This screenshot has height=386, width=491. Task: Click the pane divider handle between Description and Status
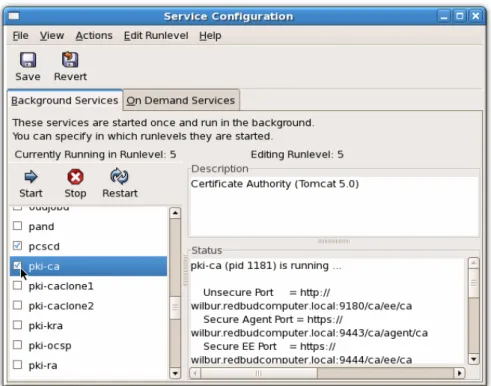pyautogui.click(x=334, y=241)
